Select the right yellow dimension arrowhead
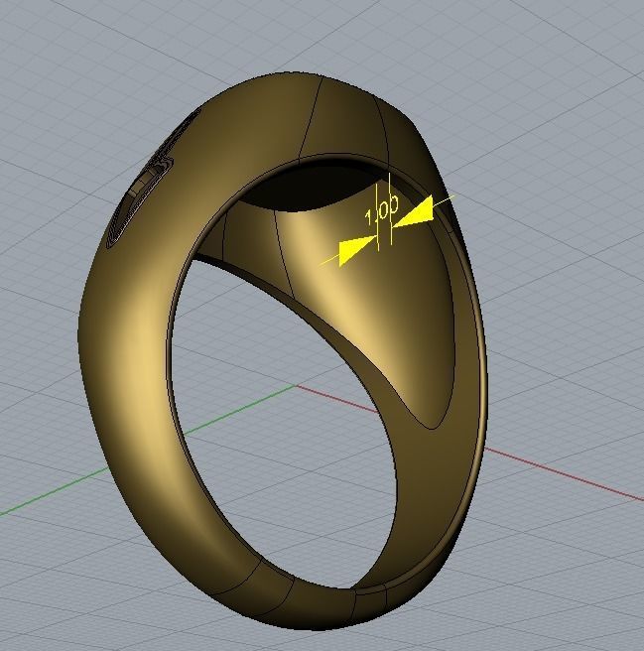The width and height of the screenshot is (644, 651). pos(413,212)
